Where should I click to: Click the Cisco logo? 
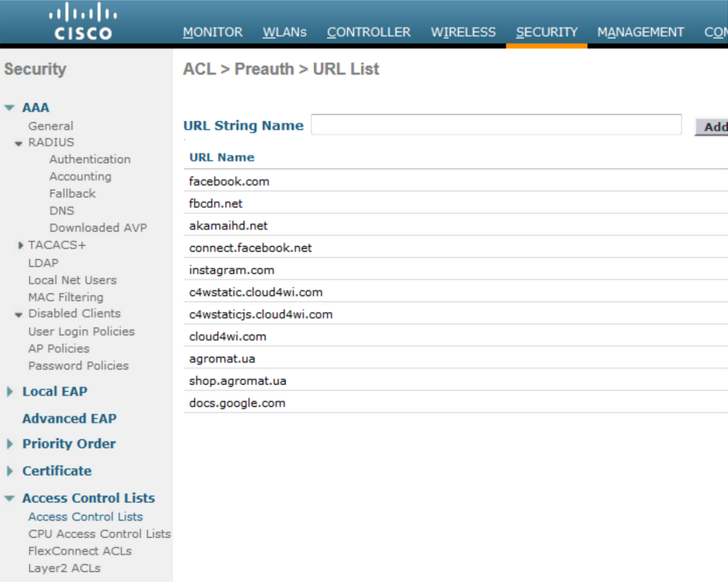(83, 22)
